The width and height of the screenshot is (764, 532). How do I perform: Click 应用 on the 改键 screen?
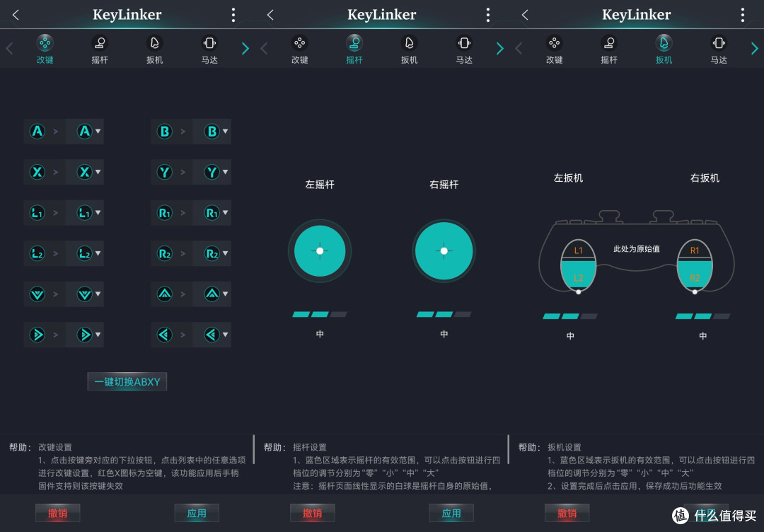[x=197, y=513]
